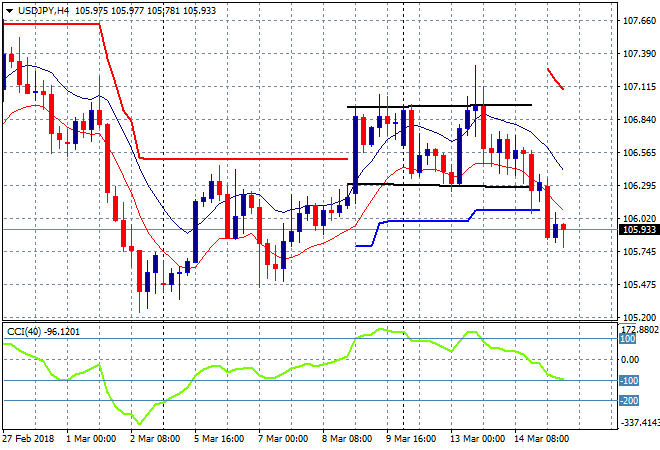Select the 2 Mar 08:00 time label
This screenshot has width=660, height=450.
(x=155, y=438)
